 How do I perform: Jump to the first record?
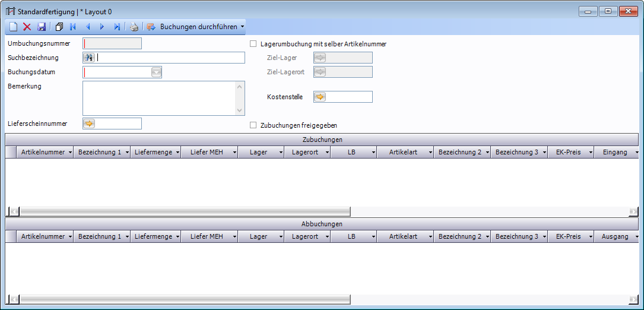(x=73, y=27)
